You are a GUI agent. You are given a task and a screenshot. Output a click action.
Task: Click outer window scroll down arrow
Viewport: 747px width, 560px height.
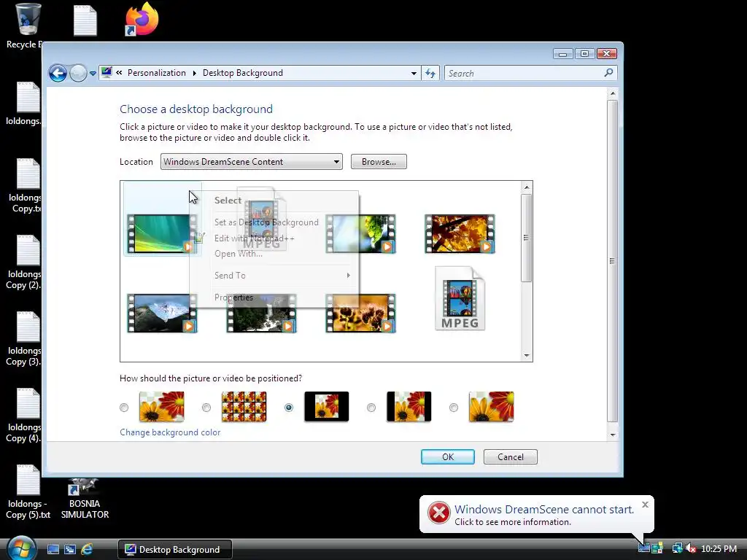tap(613, 435)
